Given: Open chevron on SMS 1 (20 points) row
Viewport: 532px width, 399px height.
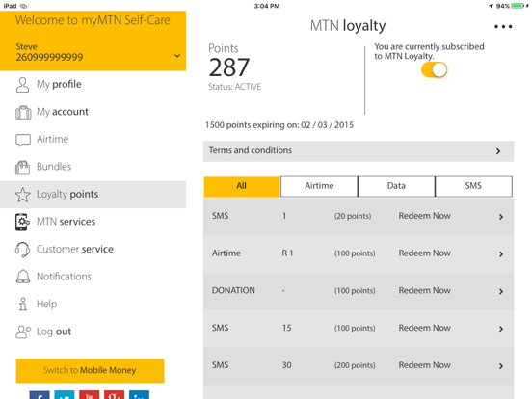Looking at the screenshot, I should 501,217.
